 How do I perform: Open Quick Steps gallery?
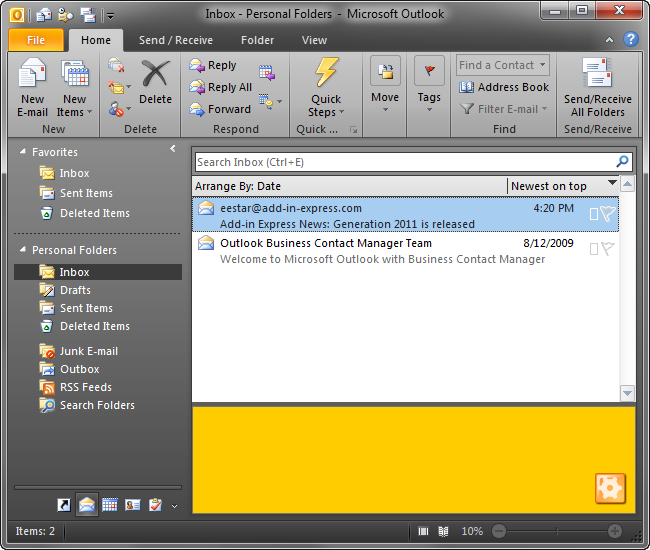pos(326,88)
